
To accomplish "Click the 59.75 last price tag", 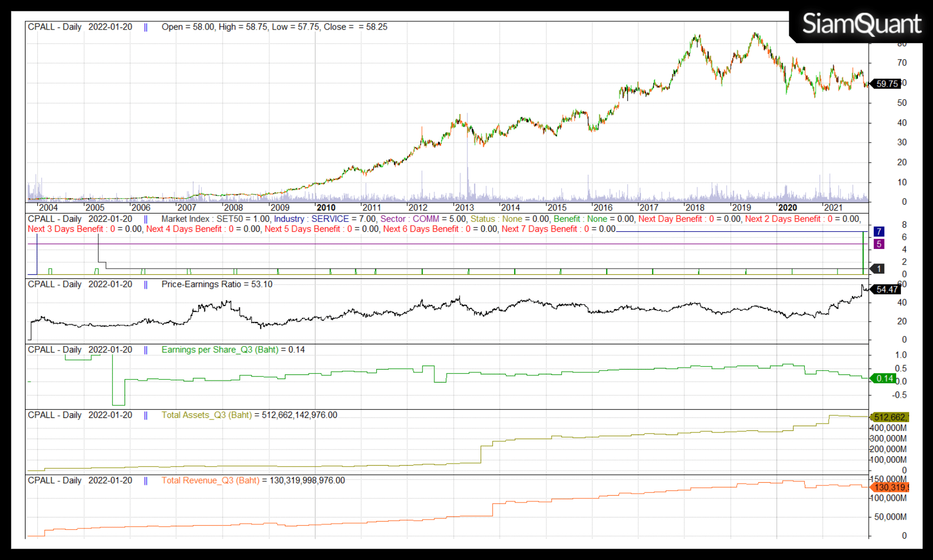I will click(887, 83).
